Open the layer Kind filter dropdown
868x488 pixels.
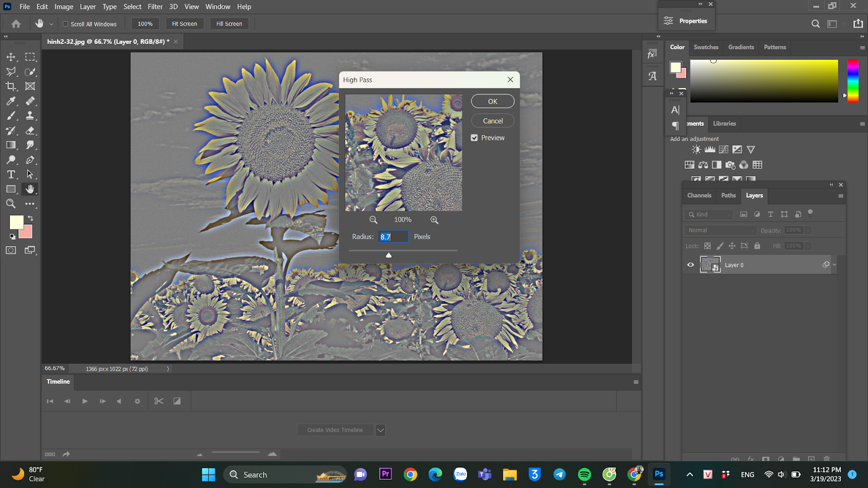point(709,214)
